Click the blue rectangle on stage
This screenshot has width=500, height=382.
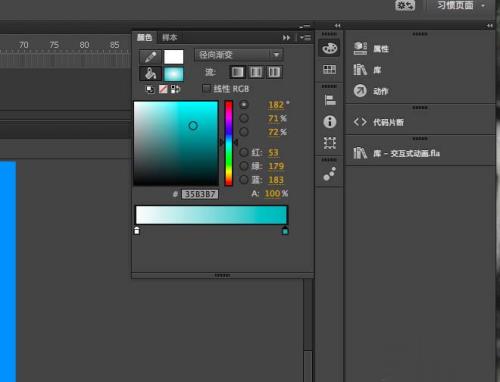pos(8,272)
